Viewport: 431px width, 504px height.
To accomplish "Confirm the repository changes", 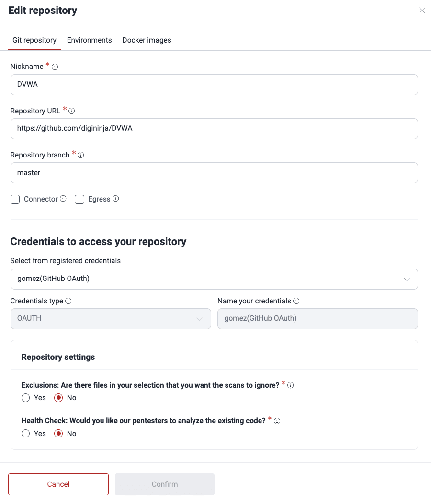I will click(164, 484).
